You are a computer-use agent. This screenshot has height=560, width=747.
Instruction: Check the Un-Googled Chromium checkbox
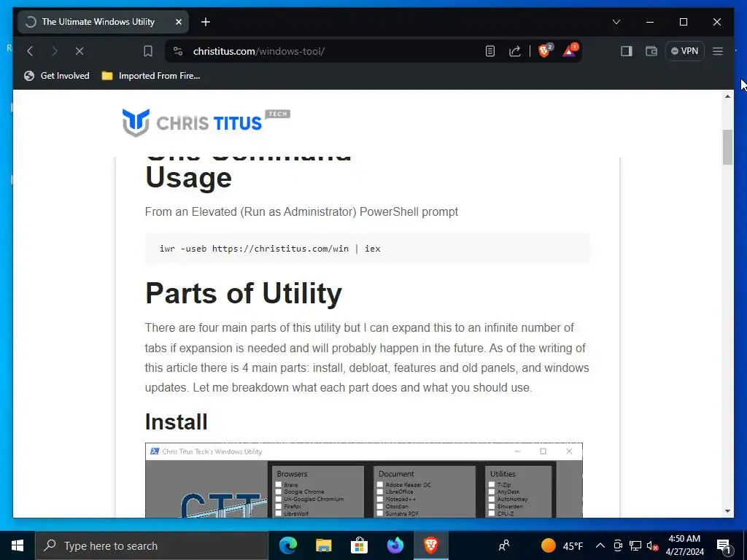tap(278, 499)
